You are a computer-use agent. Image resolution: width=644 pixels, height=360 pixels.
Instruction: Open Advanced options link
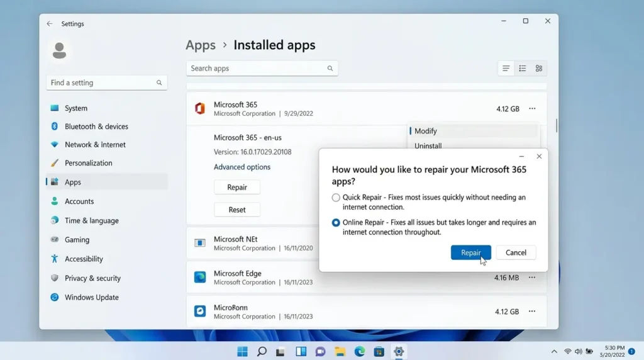tap(242, 167)
